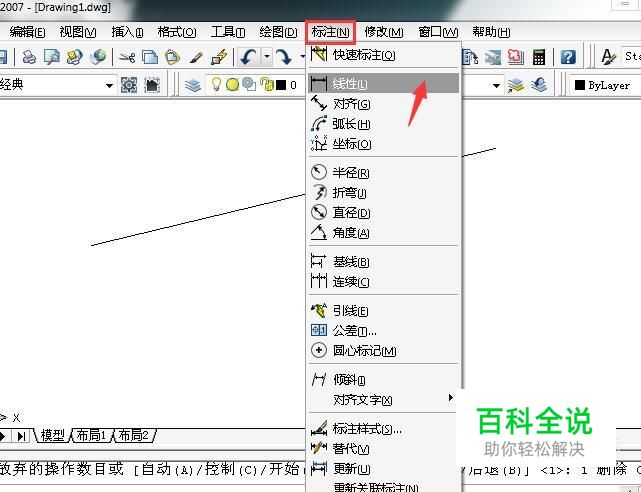The height and width of the screenshot is (492, 641).
Task: Click the publish icon in toolbar
Action: click(x=74, y=57)
